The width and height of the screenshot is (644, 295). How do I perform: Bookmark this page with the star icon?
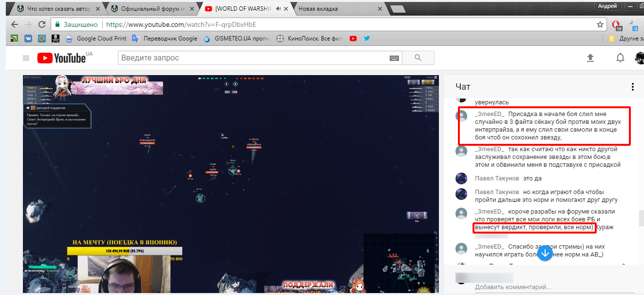coord(600,24)
